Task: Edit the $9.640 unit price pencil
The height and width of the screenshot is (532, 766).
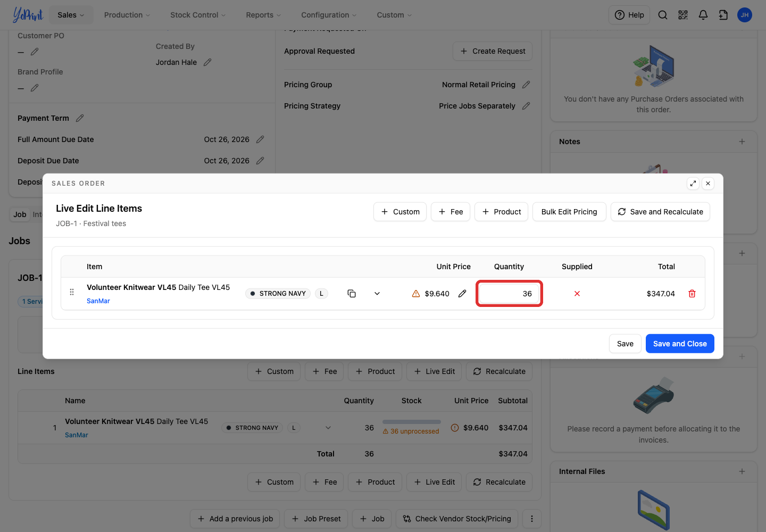Action: [462, 294]
